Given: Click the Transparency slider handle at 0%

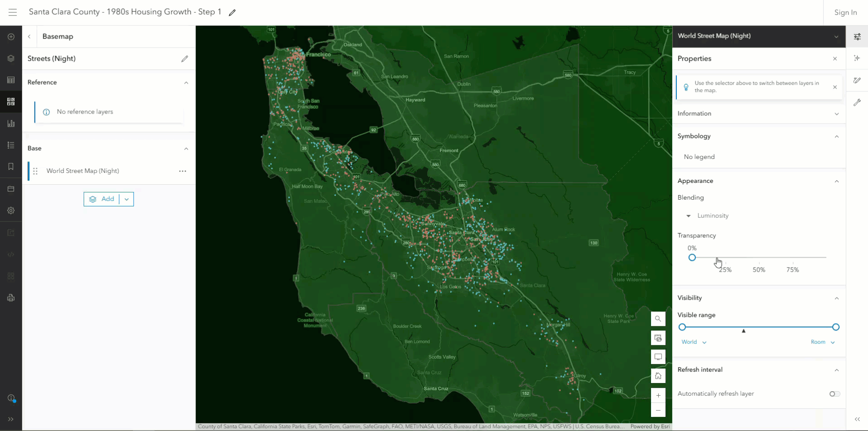Looking at the screenshot, I should (692, 258).
